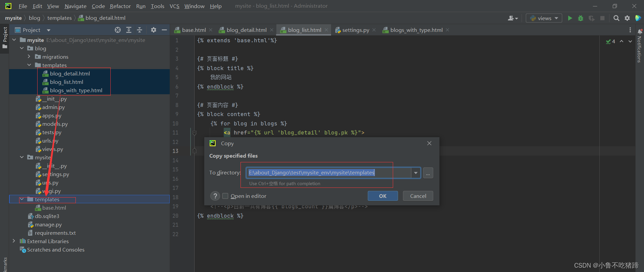The height and width of the screenshot is (272, 644).
Task: Close the blogs_with_type.html tab
Action: (447, 30)
